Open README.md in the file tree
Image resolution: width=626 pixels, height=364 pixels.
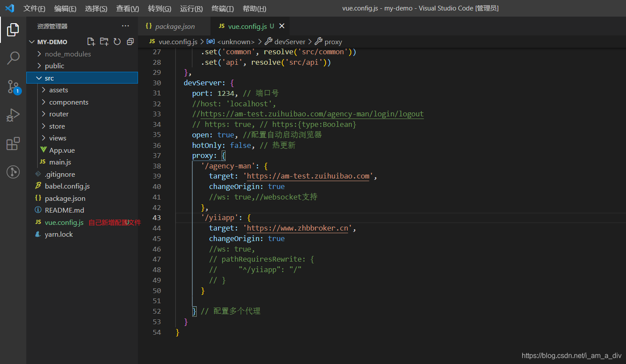(64, 210)
